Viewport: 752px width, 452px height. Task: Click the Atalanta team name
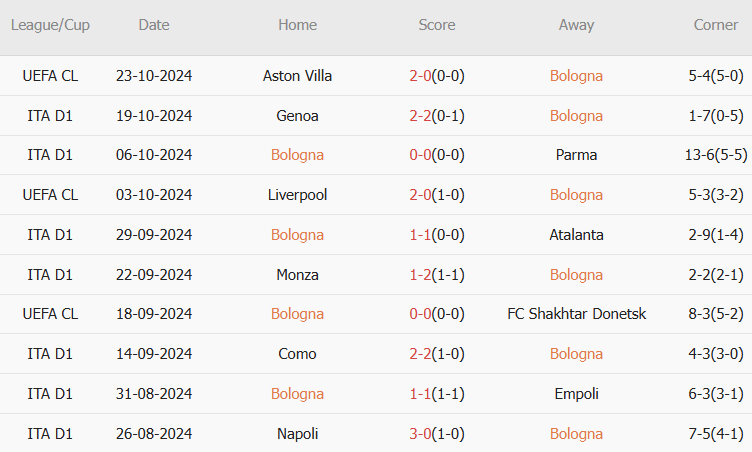pos(576,235)
